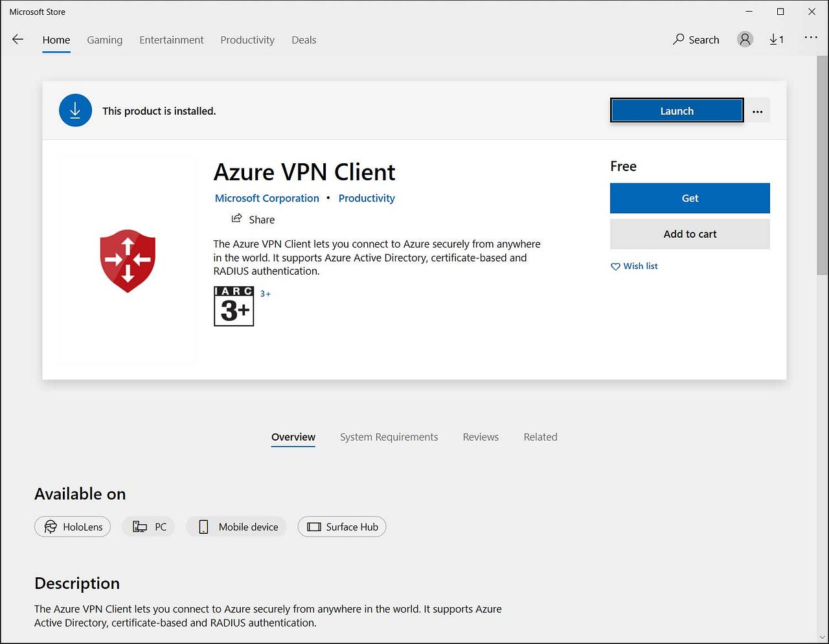Open the Deals page
This screenshot has height=644, width=829.
point(304,40)
